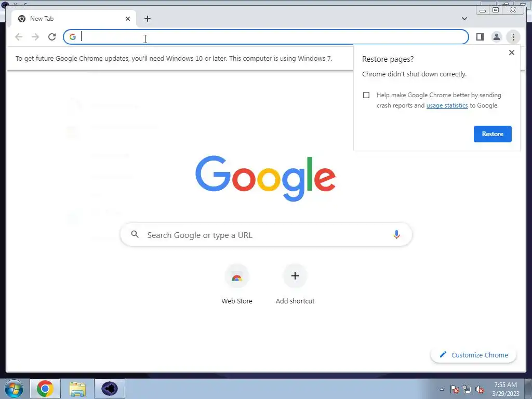Open the profile avatar menu
Image resolution: width=532 pixels, height=399 pixels.
point(496,37)
